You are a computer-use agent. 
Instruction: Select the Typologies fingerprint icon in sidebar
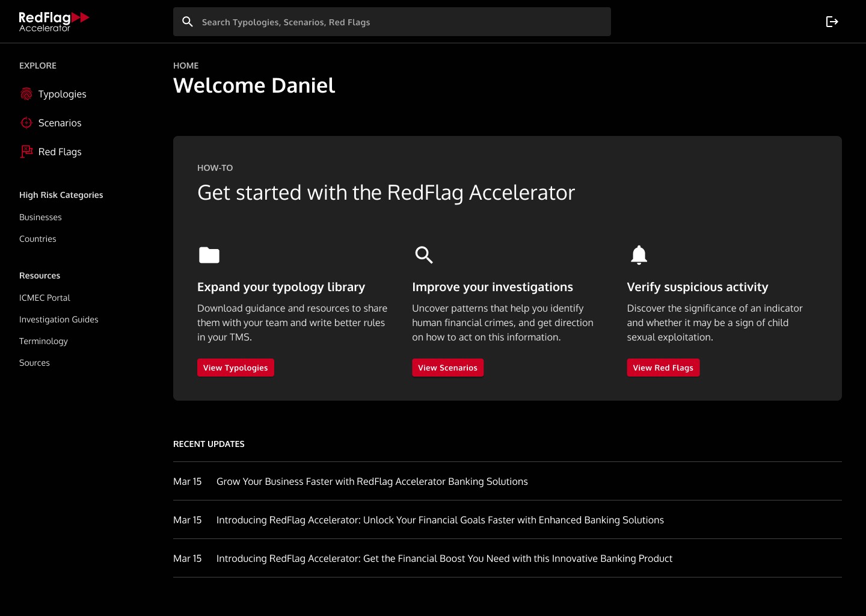click(26, 94)
